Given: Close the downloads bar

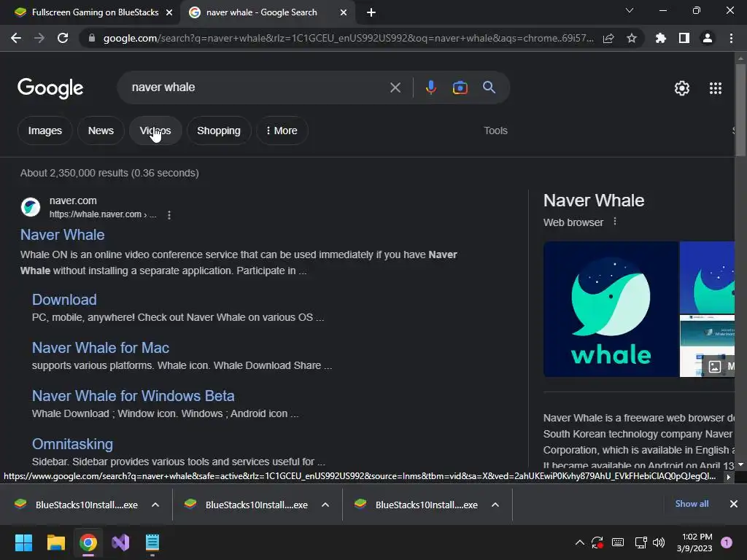Looking at the screenshot, I should click(734, 504).
